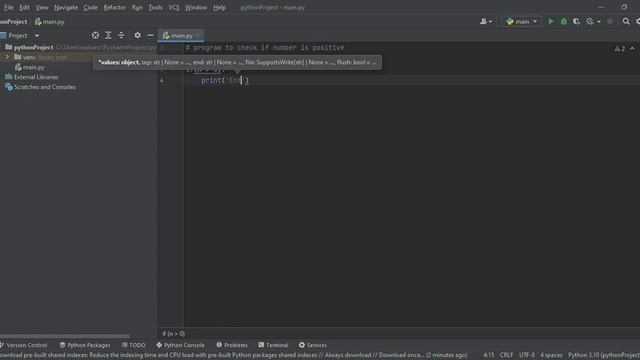
Task: Open Search Everywhere magnifier icon
Action: [626, 21]
